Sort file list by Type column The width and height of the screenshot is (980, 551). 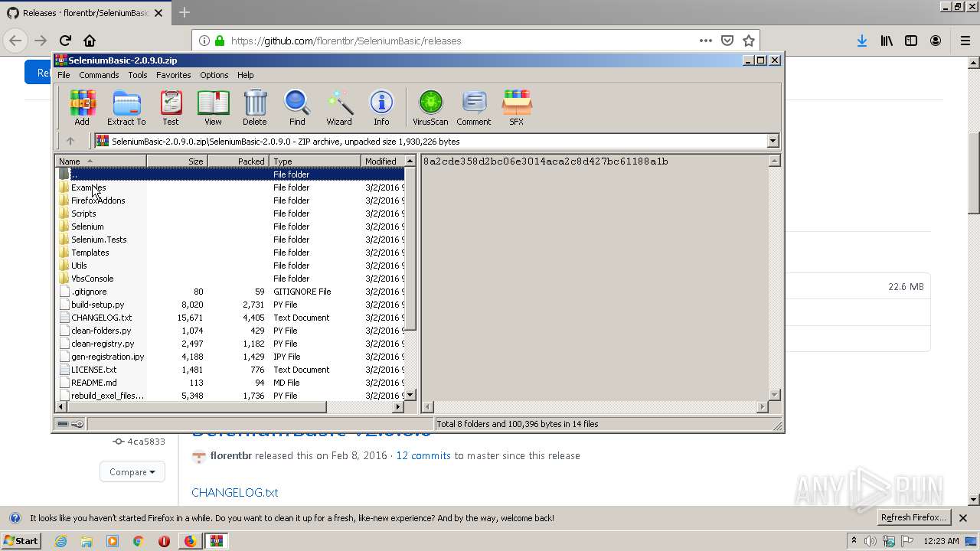(315, 161)
